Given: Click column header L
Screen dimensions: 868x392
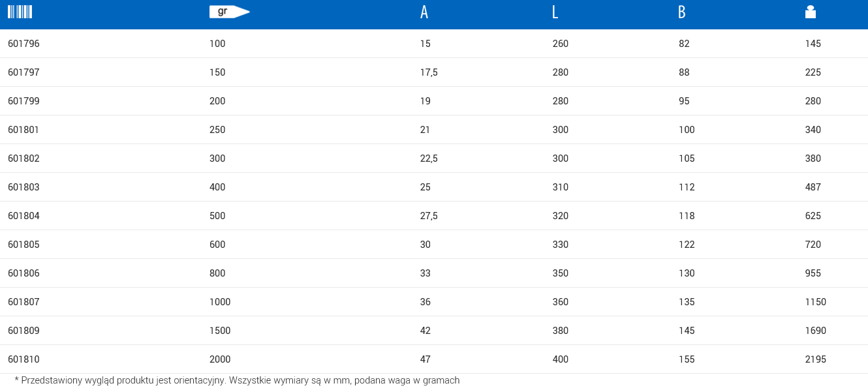Looking at the screenshot, I should coord(555,12).
